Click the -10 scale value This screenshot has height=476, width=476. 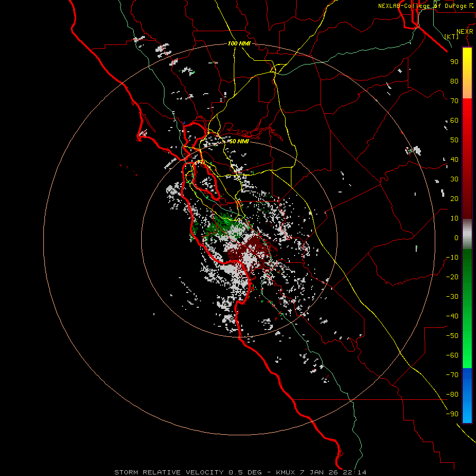point(452,258)
